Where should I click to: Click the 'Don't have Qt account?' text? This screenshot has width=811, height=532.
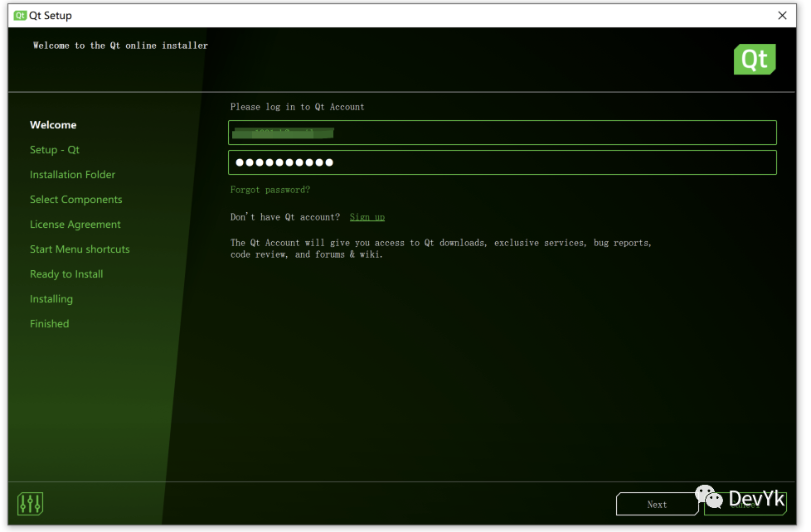pos(285,217)
